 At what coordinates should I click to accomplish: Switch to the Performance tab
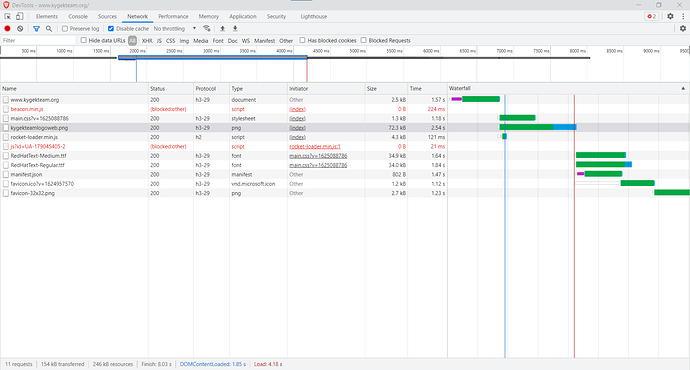click(173, 16)
